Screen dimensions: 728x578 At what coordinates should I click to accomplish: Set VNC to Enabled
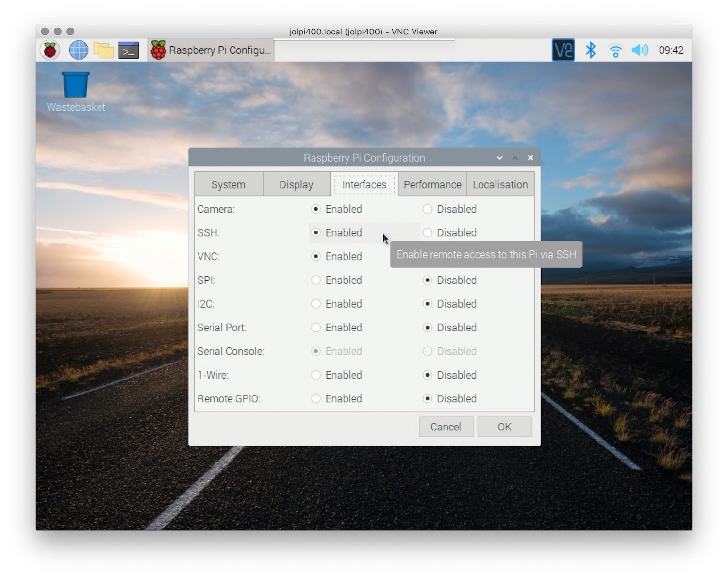pos(337,256)
